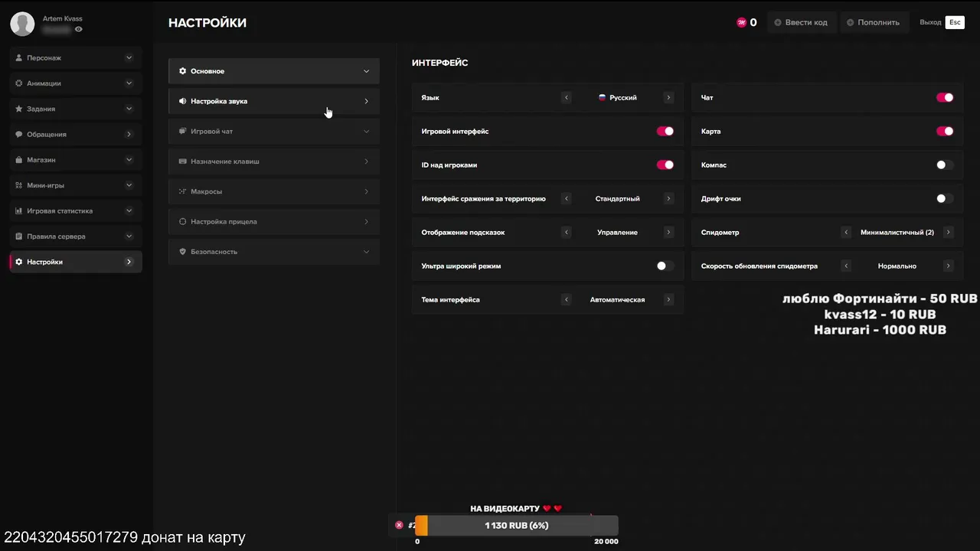Click the Задания star icon
The width and height of the screenshot is (980, 551).
pyautogui.click(x=19, y=109)
